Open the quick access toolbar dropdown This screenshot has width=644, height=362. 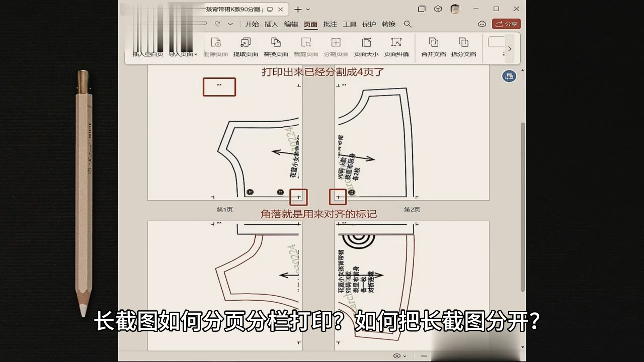pos(230,24)
